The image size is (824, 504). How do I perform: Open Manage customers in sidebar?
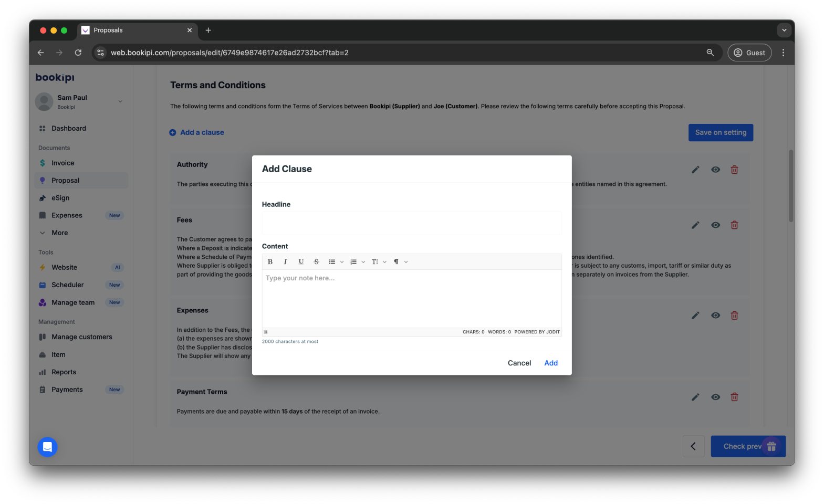point(81,337)
